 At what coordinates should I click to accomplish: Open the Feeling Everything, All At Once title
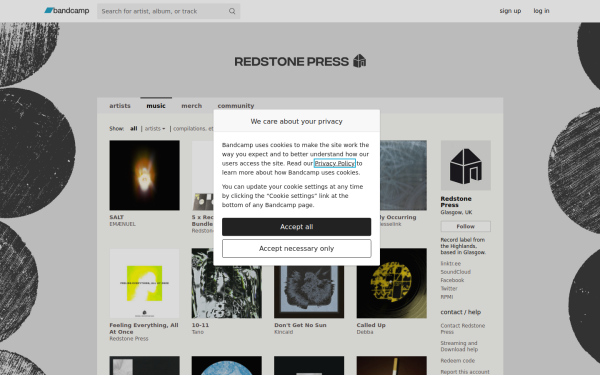(144, 328)
